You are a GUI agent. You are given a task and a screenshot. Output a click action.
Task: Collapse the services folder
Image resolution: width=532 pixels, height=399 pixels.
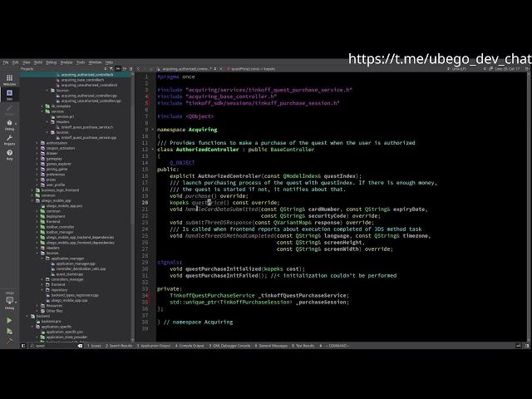coord(42,111)
